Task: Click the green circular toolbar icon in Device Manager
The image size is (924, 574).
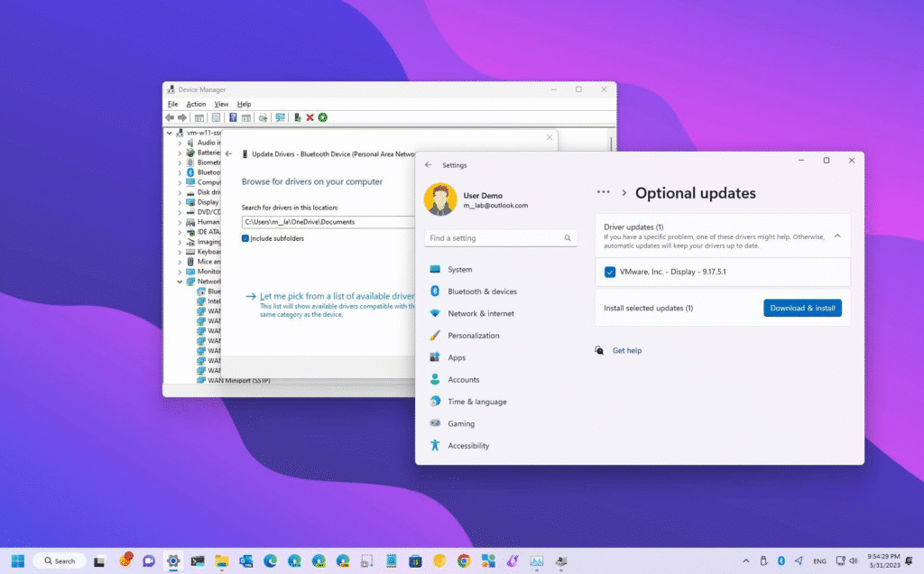Action: [x=322, y=118]
